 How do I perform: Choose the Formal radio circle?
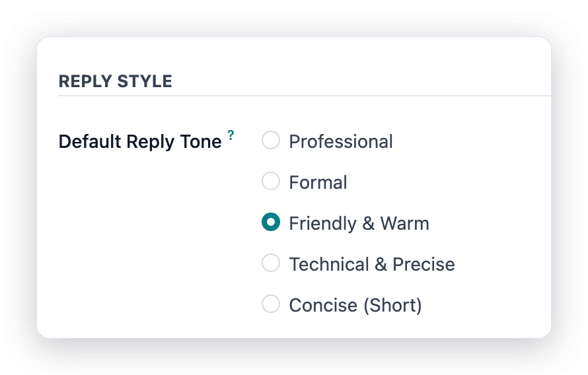271,181
